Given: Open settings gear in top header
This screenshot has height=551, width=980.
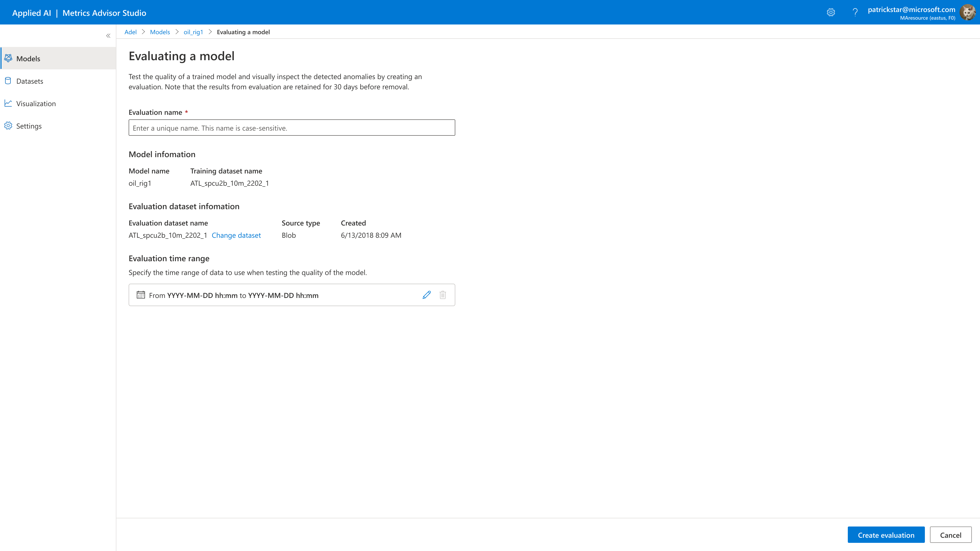Looking at the screenshot, I should coord(831,12).
